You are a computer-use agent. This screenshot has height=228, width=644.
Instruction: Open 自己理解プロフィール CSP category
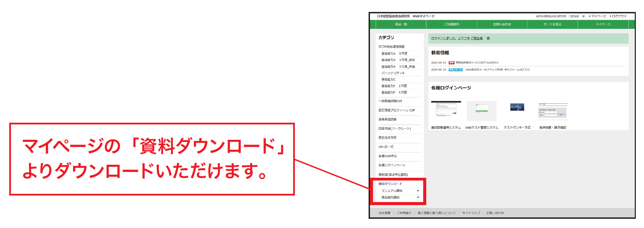397,110
